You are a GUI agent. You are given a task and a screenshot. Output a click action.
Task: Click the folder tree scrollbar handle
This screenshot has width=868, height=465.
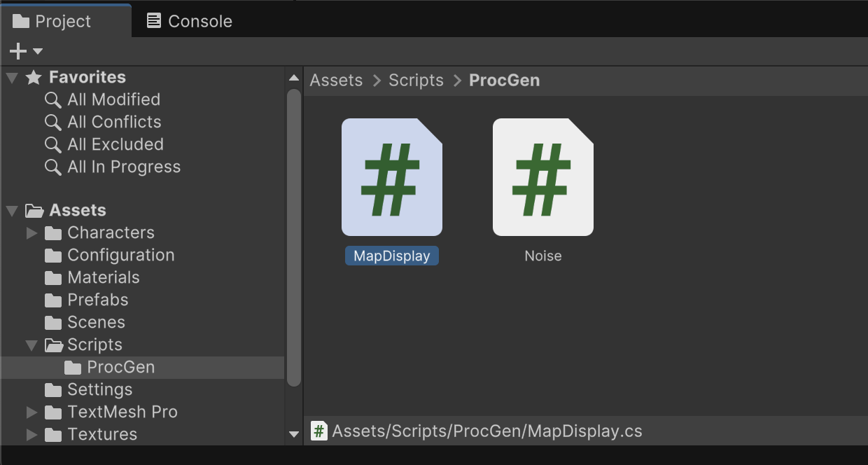(294, 237)
